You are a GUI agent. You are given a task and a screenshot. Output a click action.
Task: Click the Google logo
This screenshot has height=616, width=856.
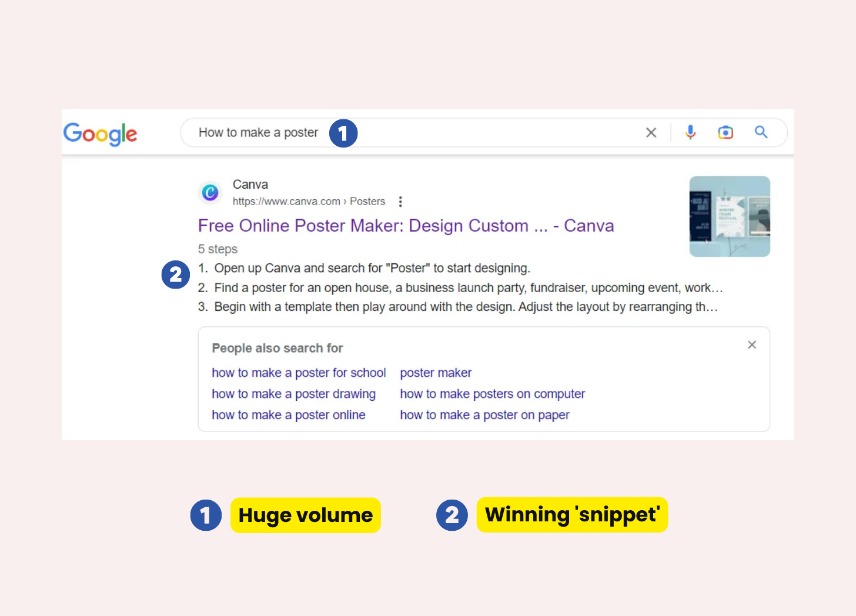pyautogui.click(x=100, y=134)
